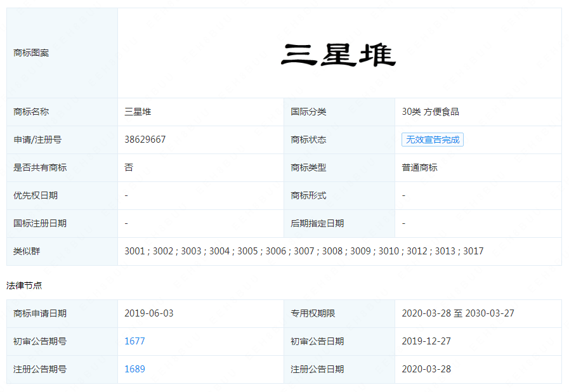Click the 普通商标 trademark type value
Viewport: 569px width, 392px height.
(419, 167)
